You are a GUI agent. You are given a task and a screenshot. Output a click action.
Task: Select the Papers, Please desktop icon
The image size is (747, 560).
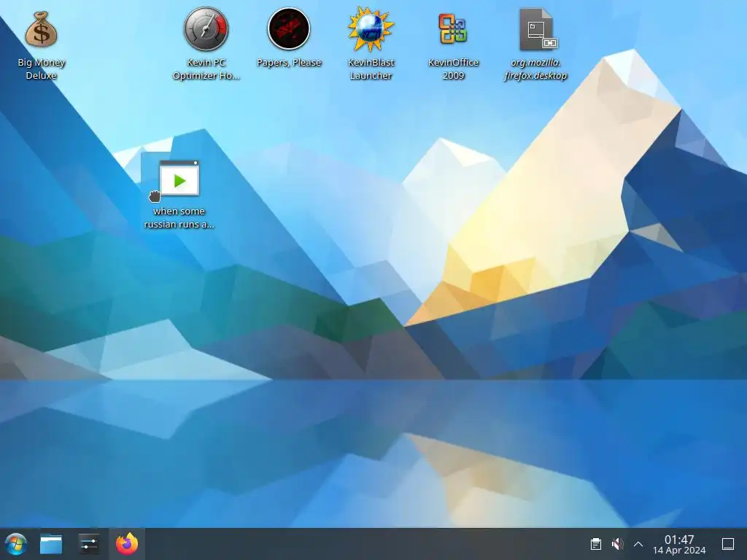289,29
